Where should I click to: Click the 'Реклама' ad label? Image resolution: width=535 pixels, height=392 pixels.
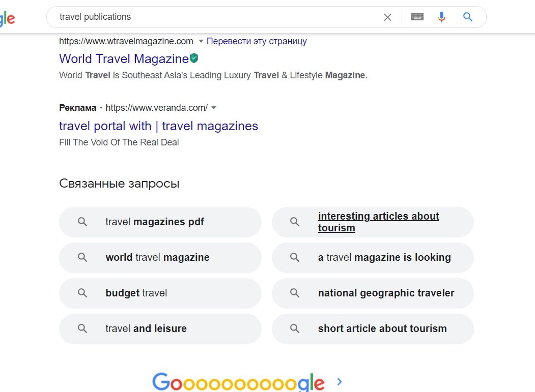tap(78, 108)
